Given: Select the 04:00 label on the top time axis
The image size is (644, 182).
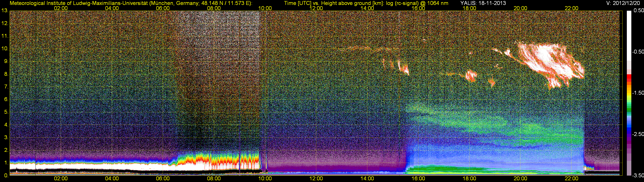Looking at the screenshot, I should tap(112, 8).
